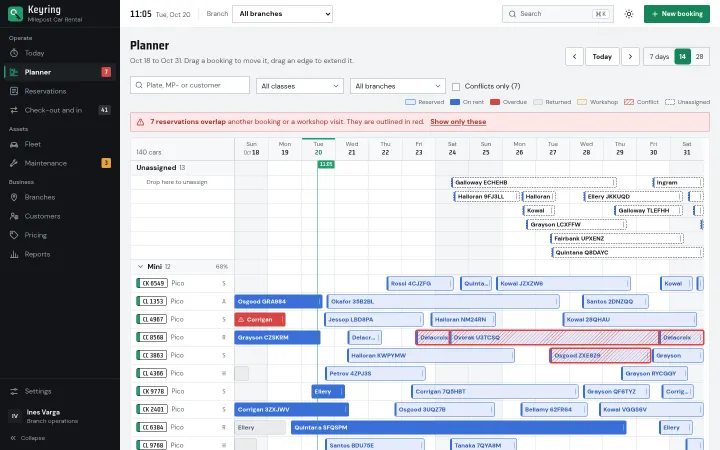Screen dimensions: 720x450
Task: Select plate CL 1353 car row
Action: [182, 301]
